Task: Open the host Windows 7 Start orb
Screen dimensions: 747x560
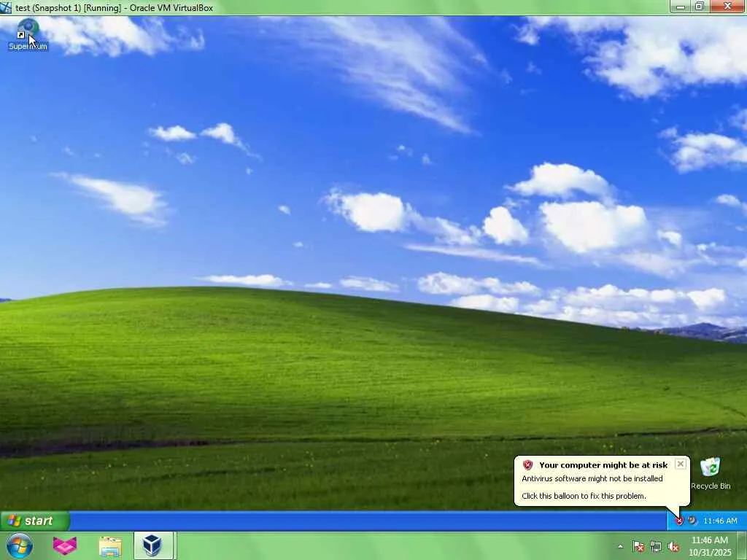Action: [x=19, y=545]
